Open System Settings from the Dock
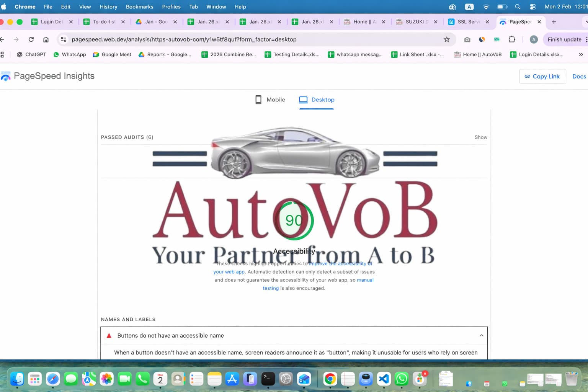 (x=286, y=379)
